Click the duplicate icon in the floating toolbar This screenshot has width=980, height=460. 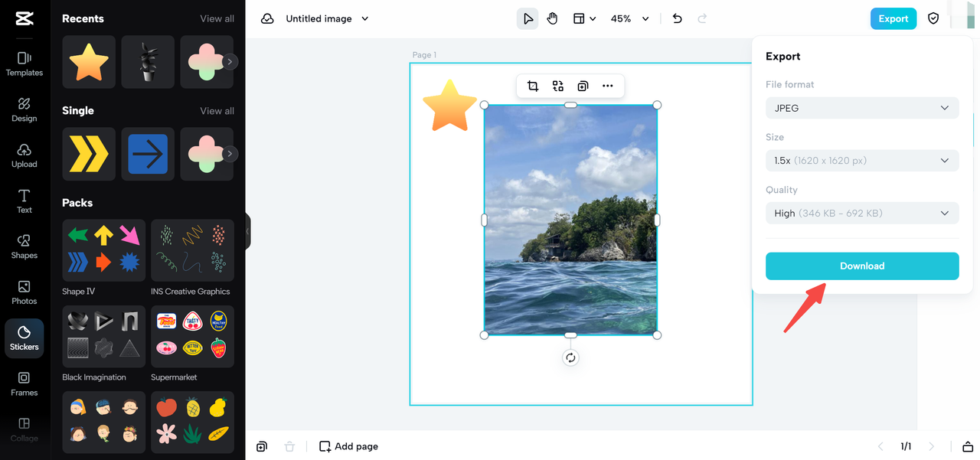click(x=583, y=86)
